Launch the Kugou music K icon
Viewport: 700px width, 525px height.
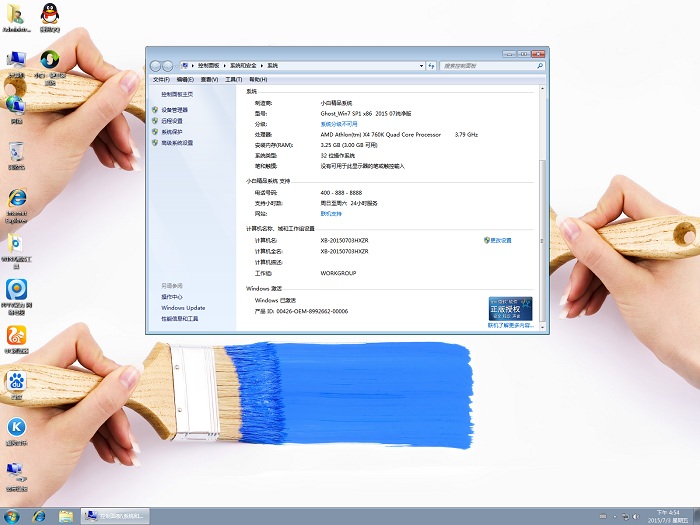point(16,432)
